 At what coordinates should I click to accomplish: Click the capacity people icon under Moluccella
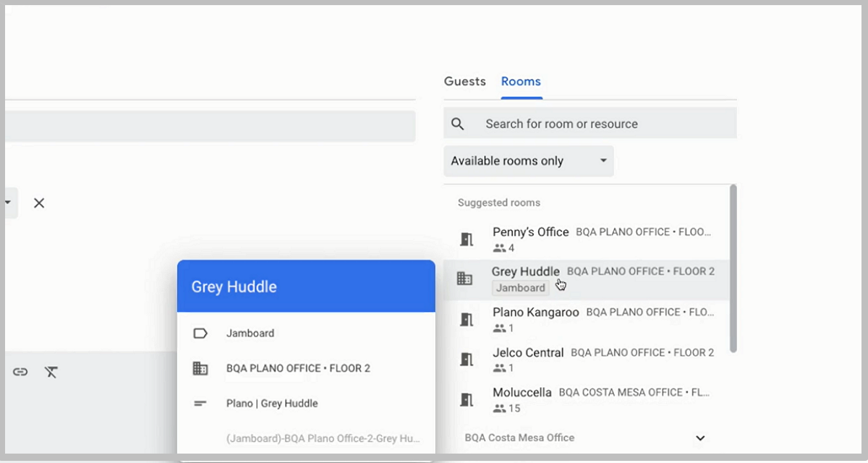(x=499, y=409)
